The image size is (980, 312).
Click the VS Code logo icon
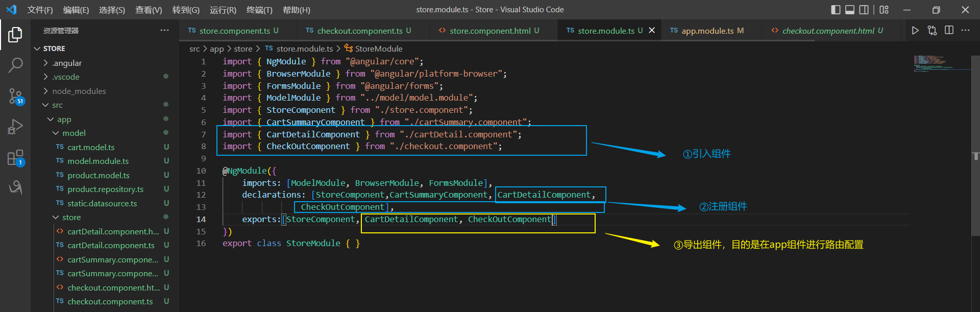(x=11, y=10)
